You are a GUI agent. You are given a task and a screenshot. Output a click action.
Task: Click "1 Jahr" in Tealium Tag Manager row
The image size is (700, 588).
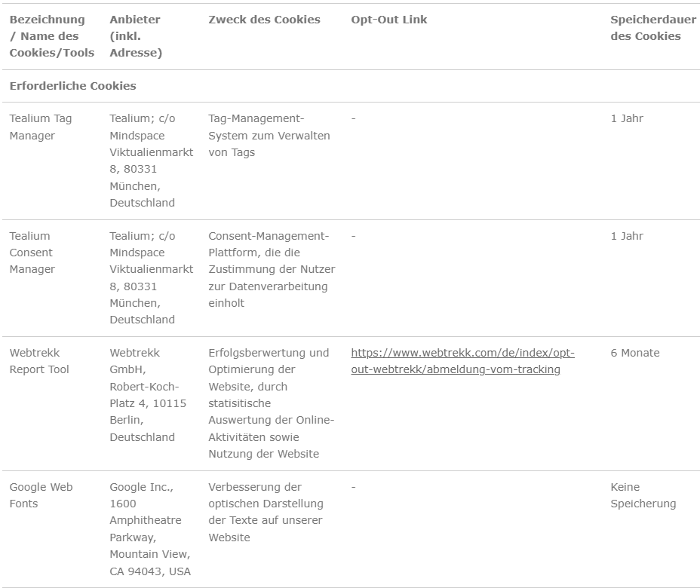[x=626, y=118]
